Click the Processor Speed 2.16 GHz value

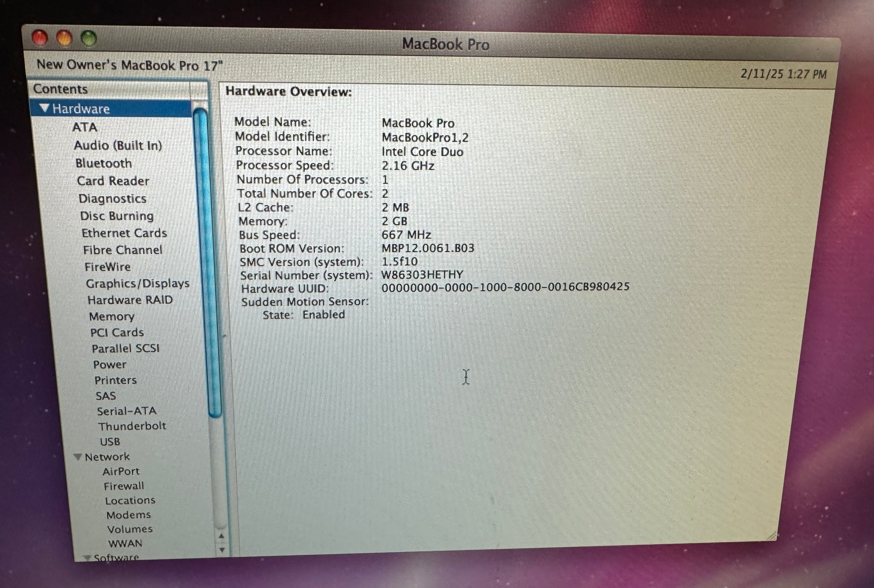pos(408,165)
